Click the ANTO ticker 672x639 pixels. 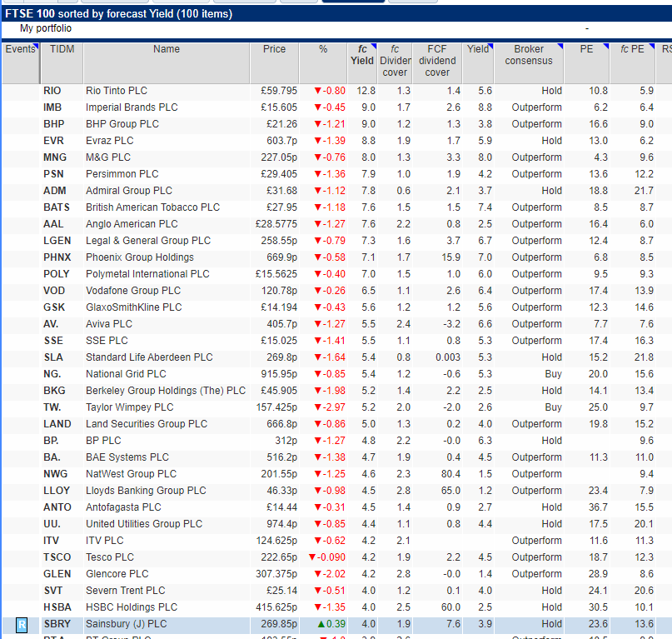(x=57, y=507)
